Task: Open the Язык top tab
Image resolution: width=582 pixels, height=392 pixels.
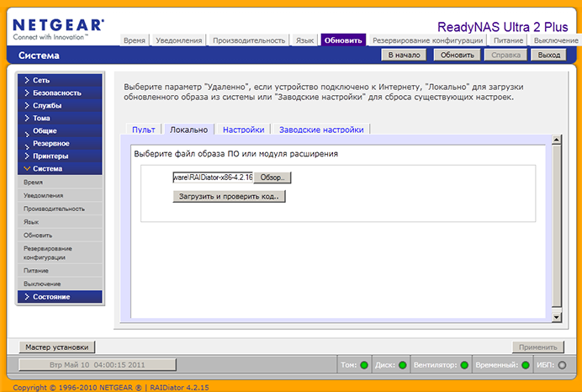Action: 304,40
